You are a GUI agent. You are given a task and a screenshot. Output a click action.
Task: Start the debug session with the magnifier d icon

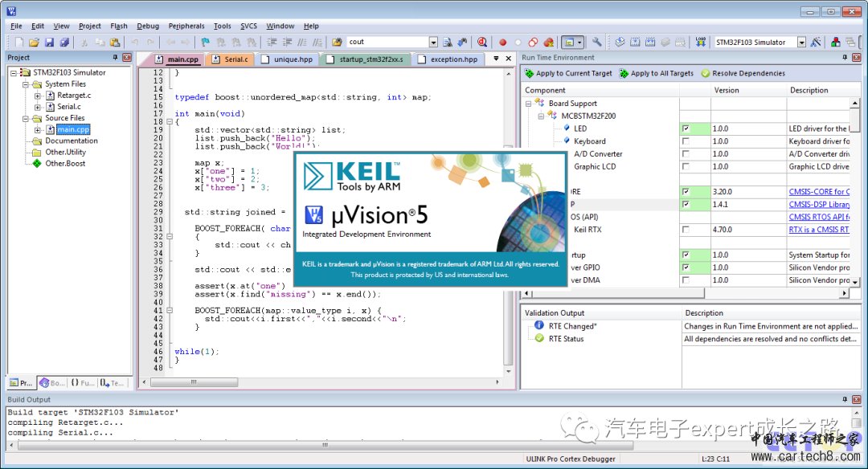pyautogui.click(x=482, y=42)
